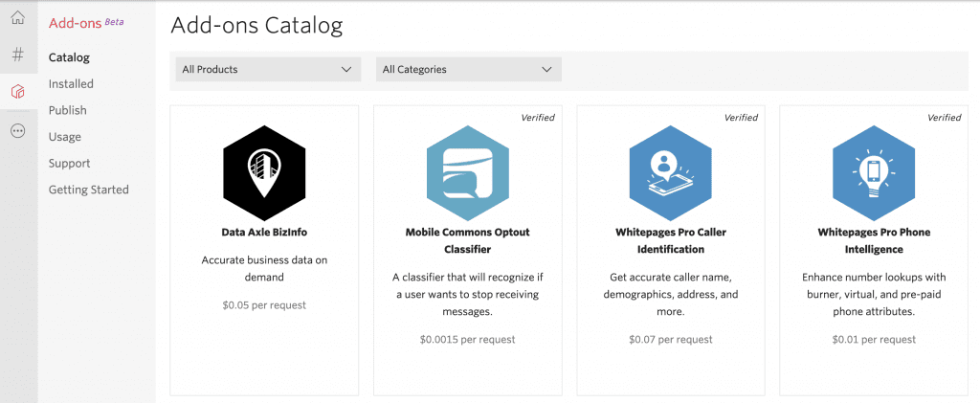Go to the Installed add-ons page
This screenshot has height=403, width=980.
pyautogui.click(x=71, y=84)
